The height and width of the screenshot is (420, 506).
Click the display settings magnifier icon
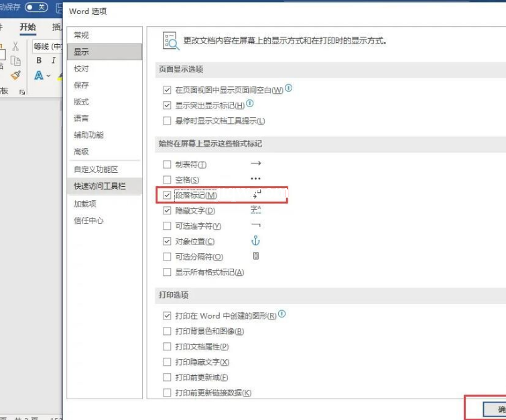coord(171,41)
